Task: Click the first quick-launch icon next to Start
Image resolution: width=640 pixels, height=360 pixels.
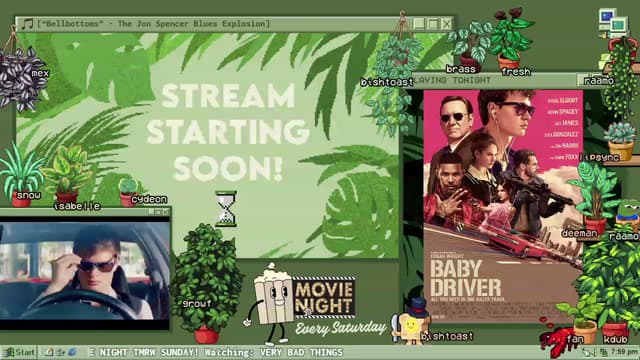Action: tap(49, 352)
